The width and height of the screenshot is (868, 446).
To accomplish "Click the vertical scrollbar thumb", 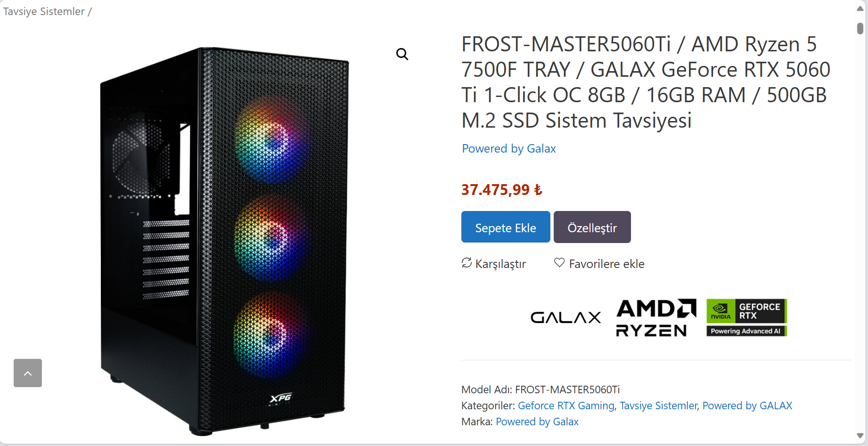I will tap(860, 28).
